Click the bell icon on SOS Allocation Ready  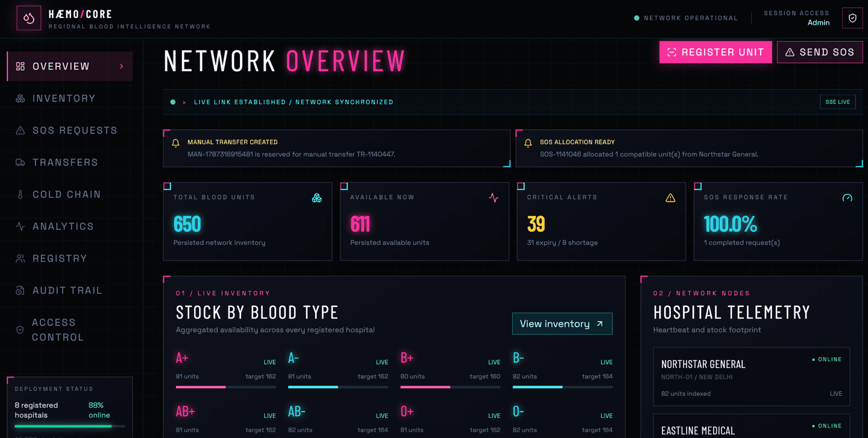click(x=528, y=143)
